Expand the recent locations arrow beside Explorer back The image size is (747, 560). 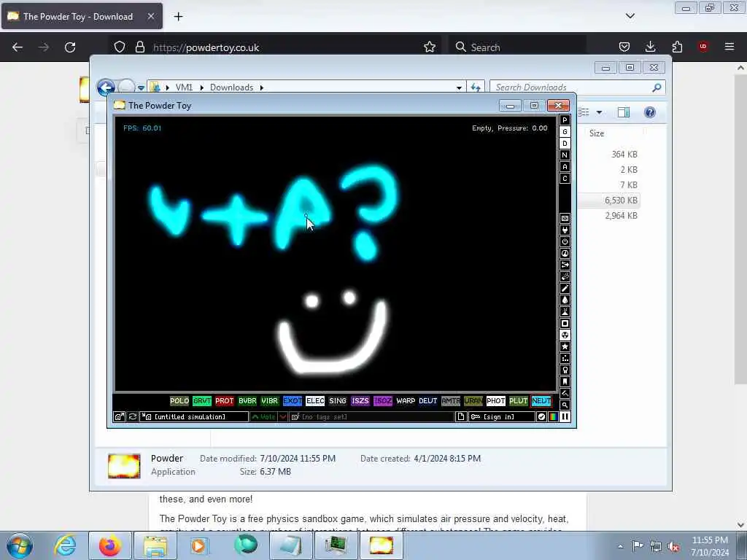tap(141, 87)
